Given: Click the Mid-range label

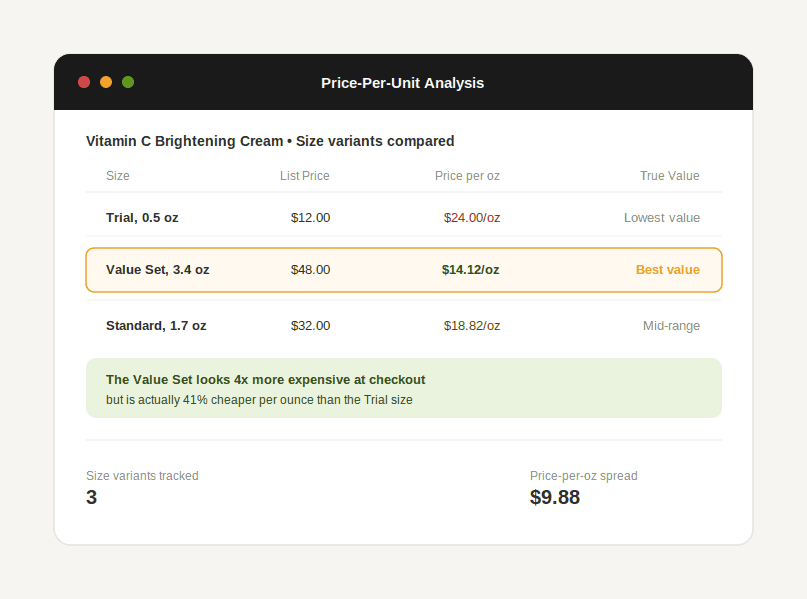Looking at the screenshot, I should click(671, 326).
